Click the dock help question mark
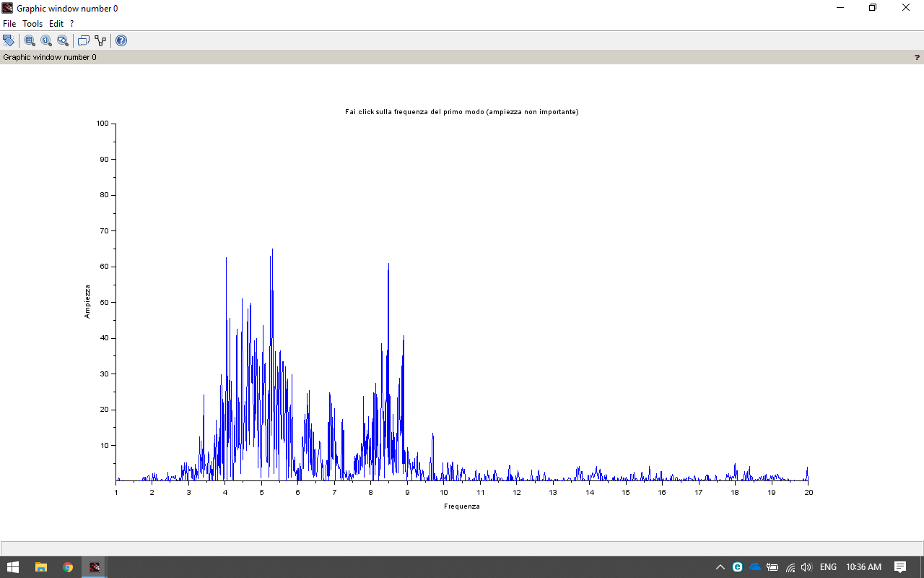Image resolution: width=924 pixels, height=578 pixels. pyautogui.click(x=917, y=57)
